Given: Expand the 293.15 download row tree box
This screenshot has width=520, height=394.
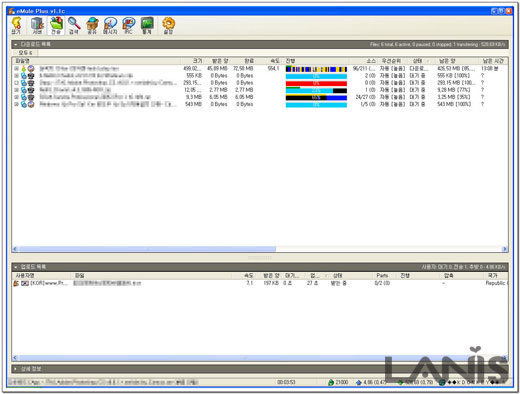Looking at the screenshot, I should (x=16, y=83).
